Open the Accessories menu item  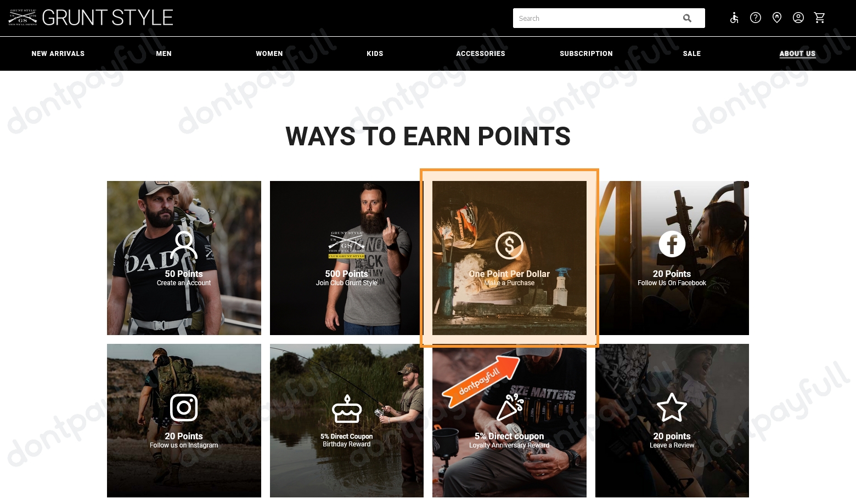pos(481,54)
